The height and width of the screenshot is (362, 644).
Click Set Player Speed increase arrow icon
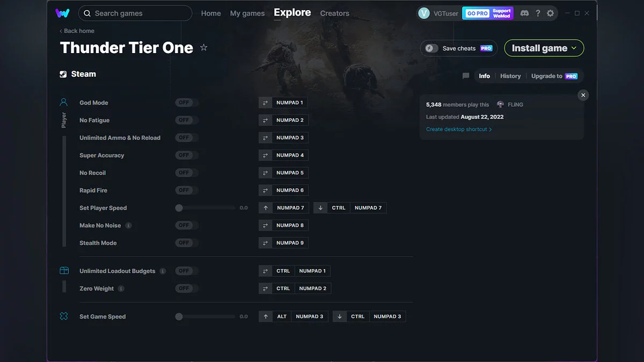[266, 208]
